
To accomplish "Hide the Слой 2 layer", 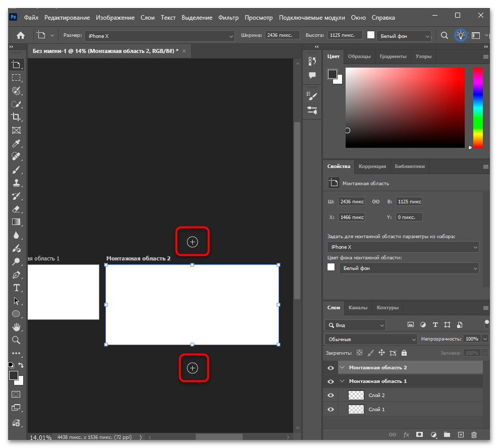I will click(x=331, y=396).
